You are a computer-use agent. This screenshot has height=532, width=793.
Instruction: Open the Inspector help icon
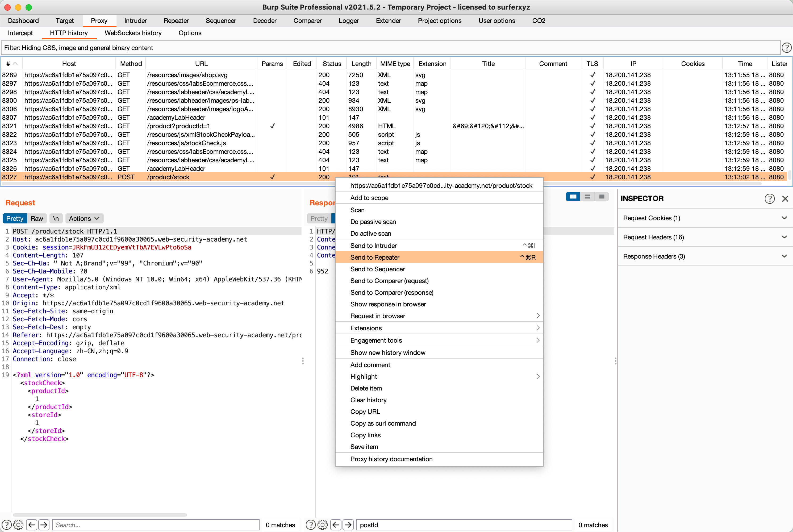click(x=770, y=198)
